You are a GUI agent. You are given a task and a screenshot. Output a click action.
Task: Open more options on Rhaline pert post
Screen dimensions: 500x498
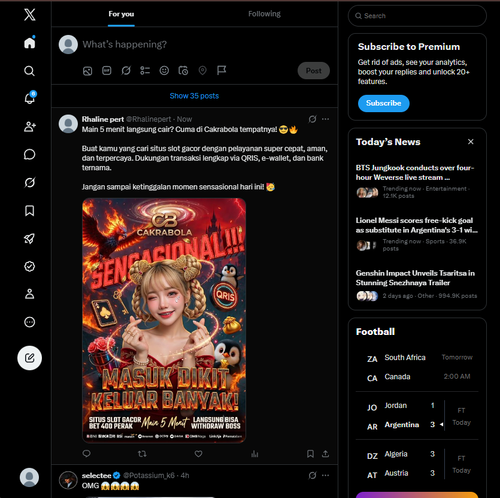(326, 119)
